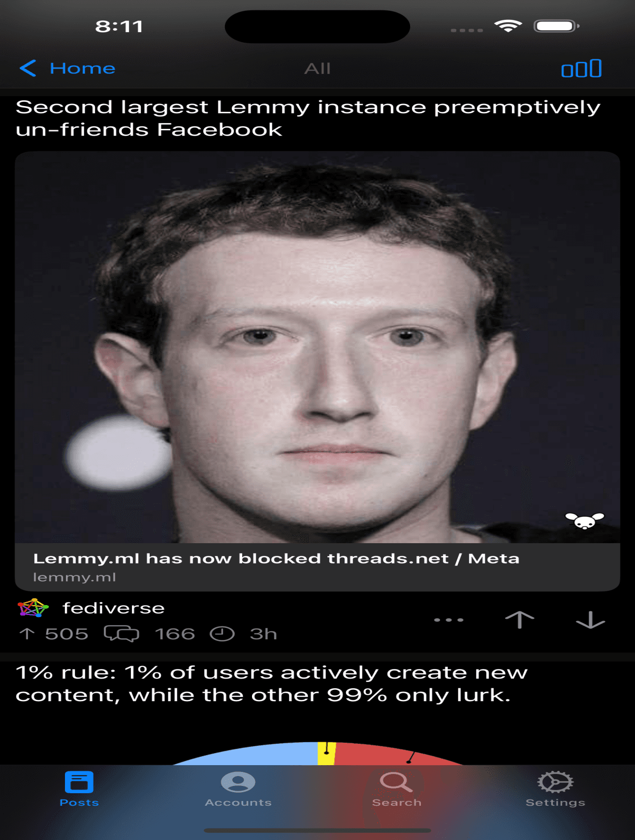Open the All feed selector title
635x840 pixels.
pyautogui.click(x=317, y=69)
